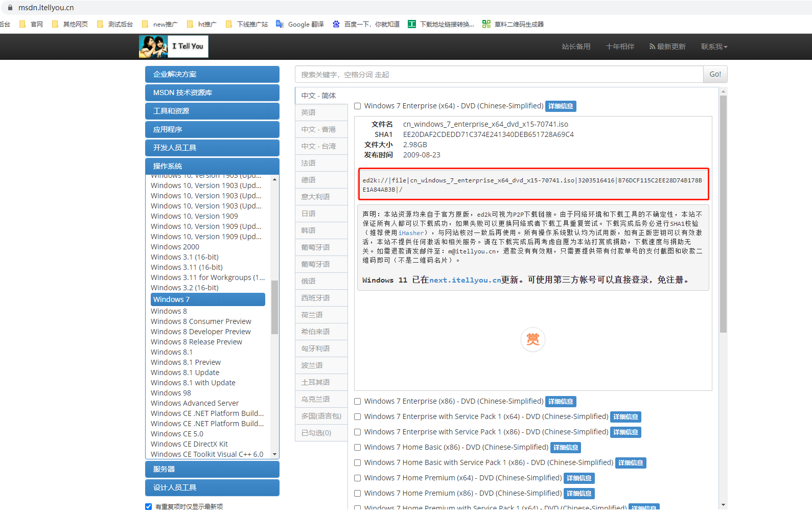Screen dimensions: 812x512
Task: Expand the 开发人员工具 category
Action: [212, 148]
